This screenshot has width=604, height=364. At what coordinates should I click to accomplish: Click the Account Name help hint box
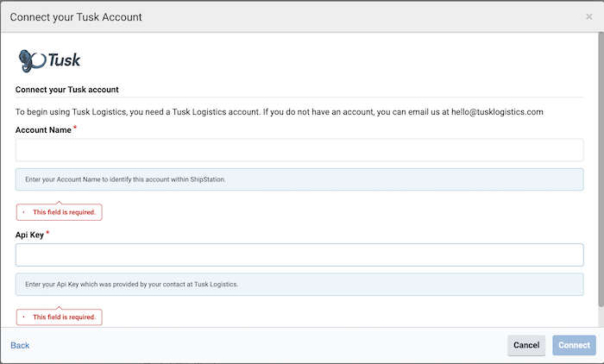pos(299,179)
